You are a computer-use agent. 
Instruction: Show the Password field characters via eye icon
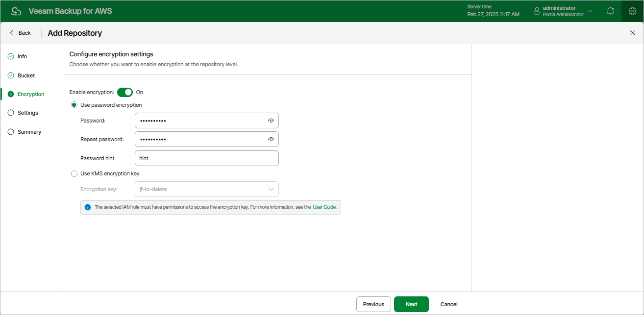pos(271,121)
